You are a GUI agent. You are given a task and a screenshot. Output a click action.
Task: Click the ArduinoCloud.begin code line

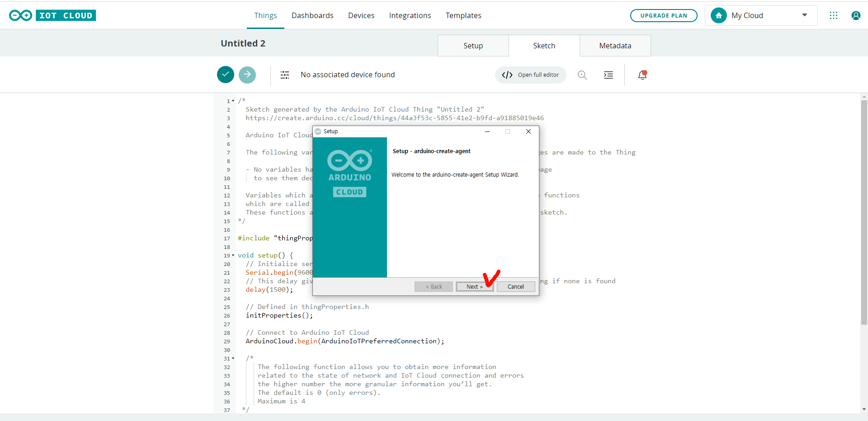345,341
